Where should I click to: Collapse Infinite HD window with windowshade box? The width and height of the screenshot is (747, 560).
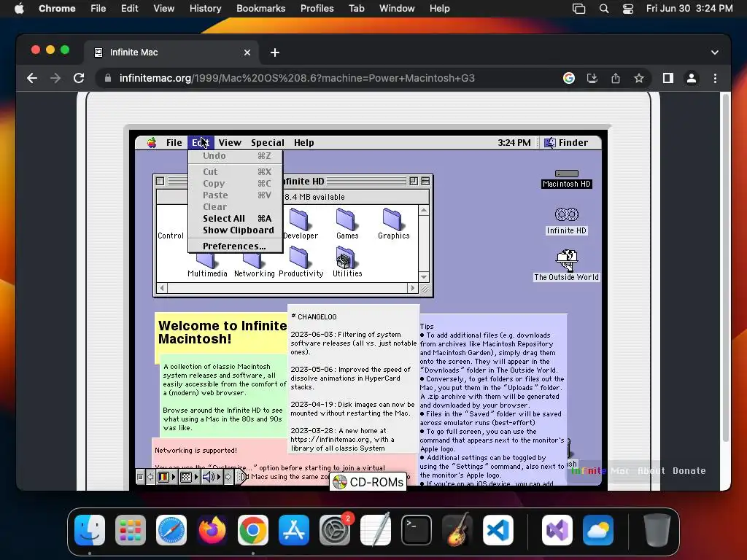[x=425, y=181]
